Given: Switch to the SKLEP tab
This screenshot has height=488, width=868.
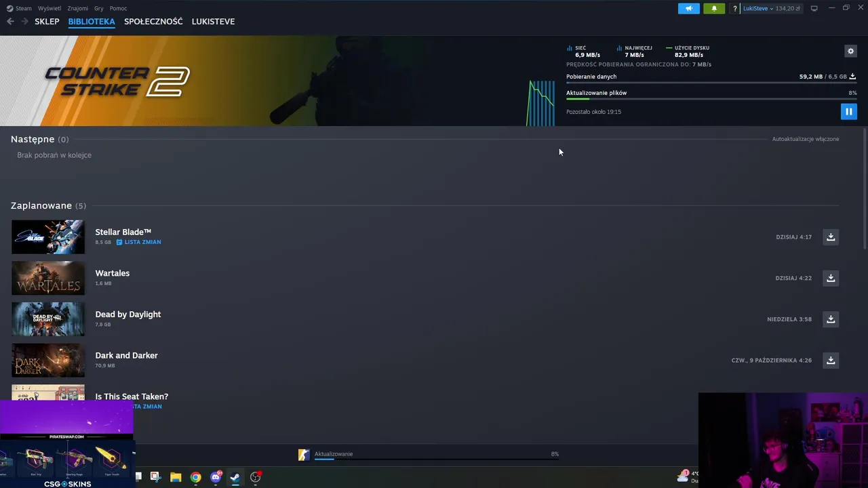Looking at the screenshot, I should 47,22.
